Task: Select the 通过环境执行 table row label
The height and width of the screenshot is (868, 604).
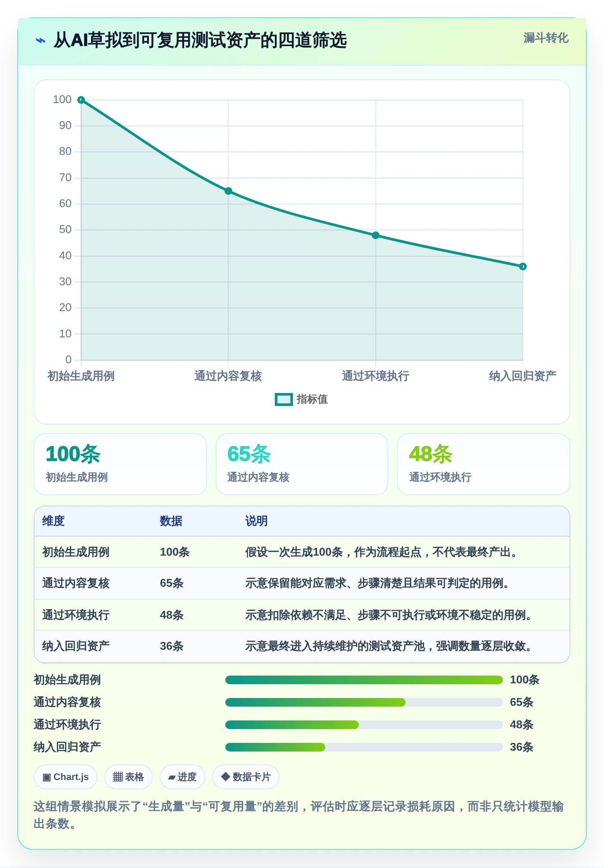Action: [x=76, y=615]
